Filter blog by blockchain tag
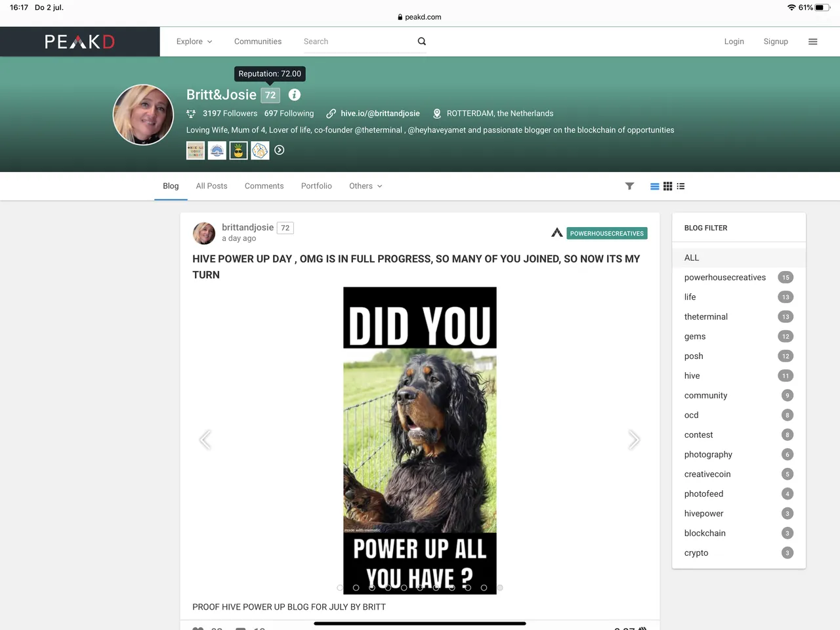The height and width of the screenshot is (630, 840). click(x=739, y=534)
